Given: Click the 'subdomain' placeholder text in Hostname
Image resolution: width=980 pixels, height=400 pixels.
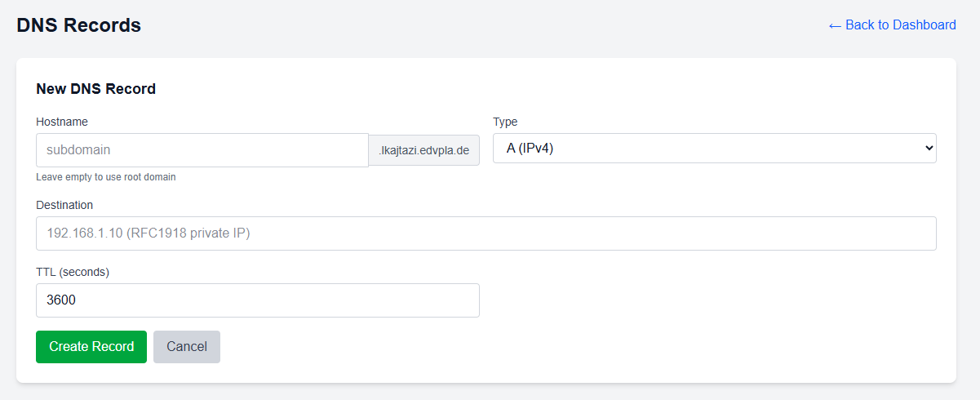Looking at the screenshot, I should tap(78, 150).
